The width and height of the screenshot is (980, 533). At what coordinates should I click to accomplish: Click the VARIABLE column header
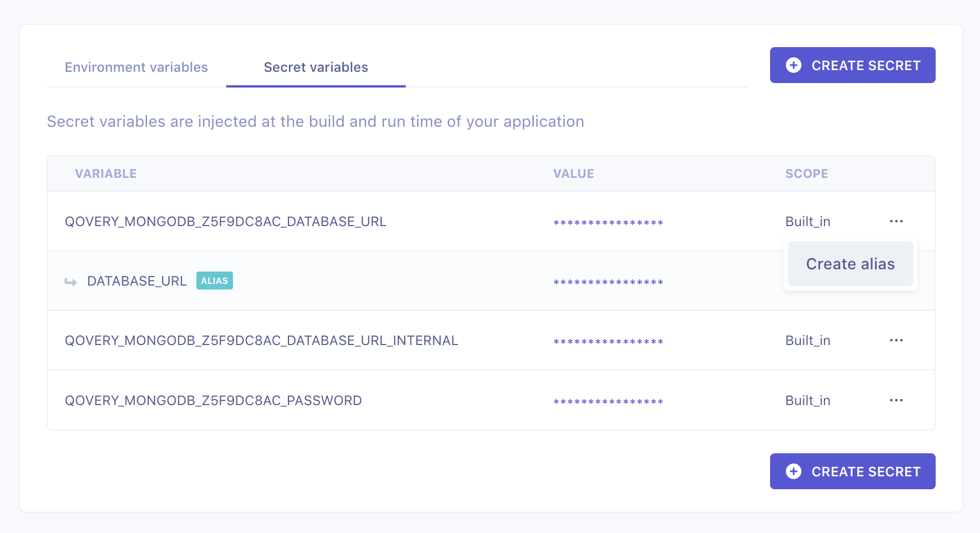pyautogui.click(x=106, y=174)
